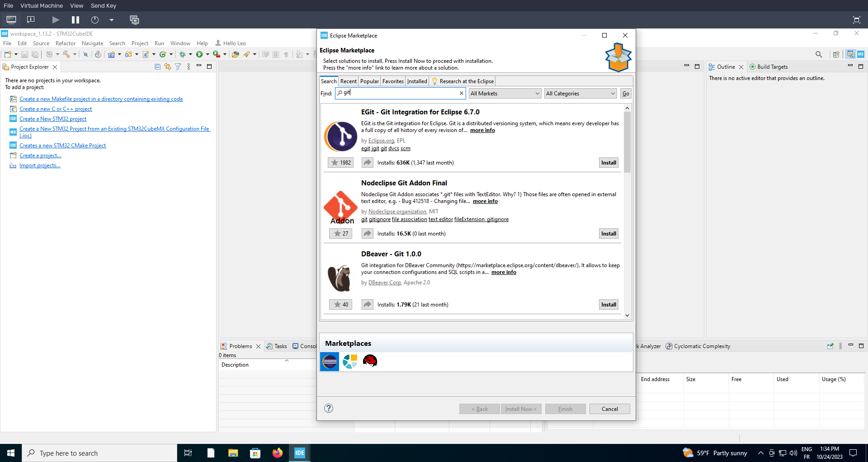Click the EGit logo thumbnail
The width and height of the screenshot is (868, 462).
coord(341,136)
